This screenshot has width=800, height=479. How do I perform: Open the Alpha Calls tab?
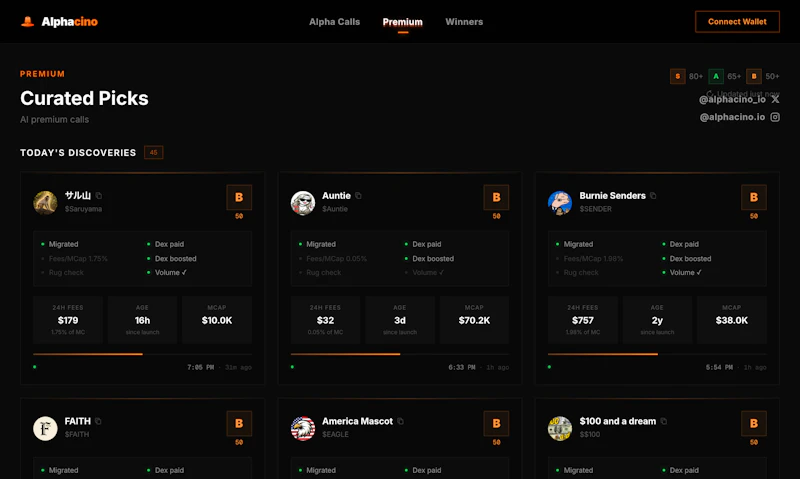coord(334,22)
